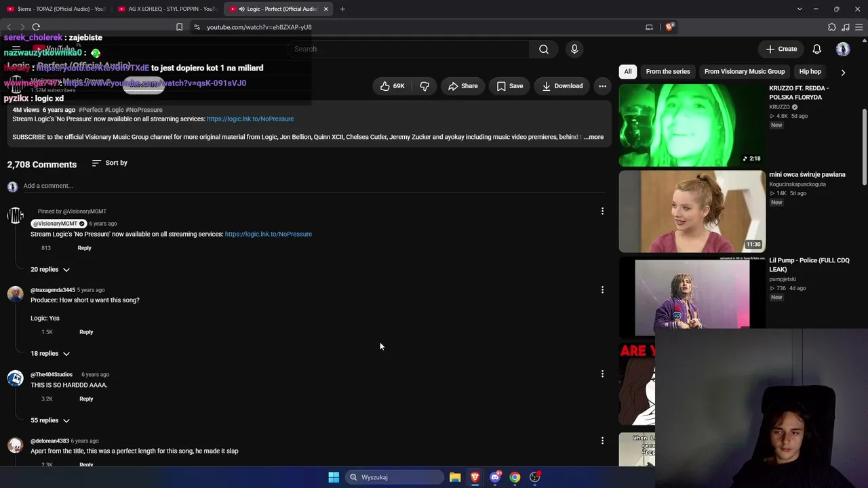868x488 pixels.
Task: Open Brave Shields lion icon
Action: (669, 27)
